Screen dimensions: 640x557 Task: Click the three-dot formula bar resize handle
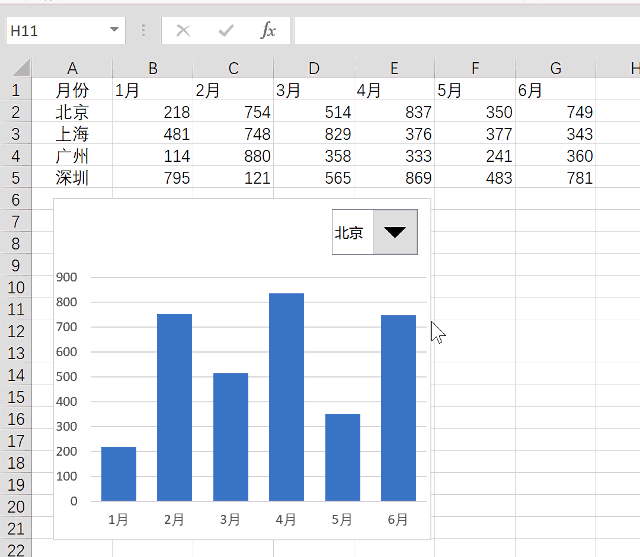pyautogui.click(x=143, y=31)
